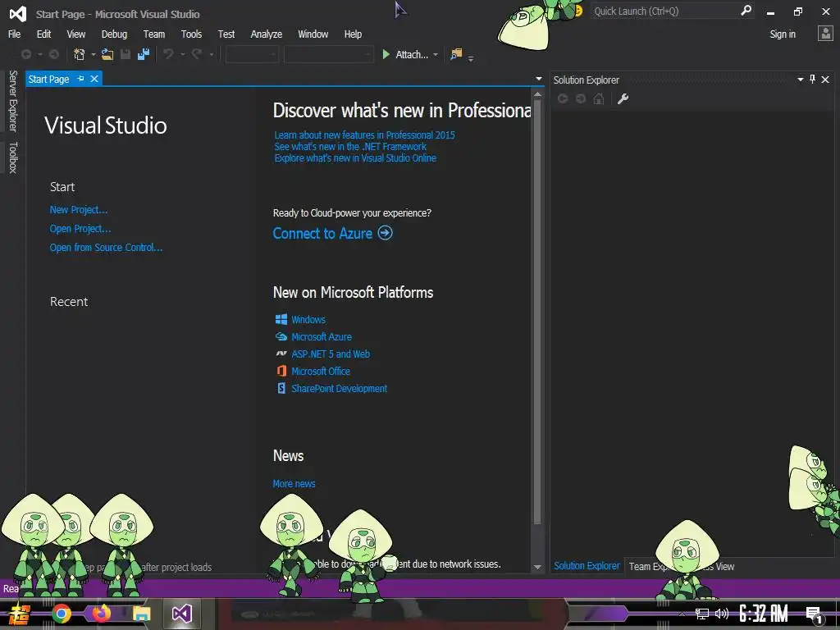Viewport: 840px width, 630px height.
Task: Click the Solution Explorer Properties wrench icon
Action: point(623,98)
